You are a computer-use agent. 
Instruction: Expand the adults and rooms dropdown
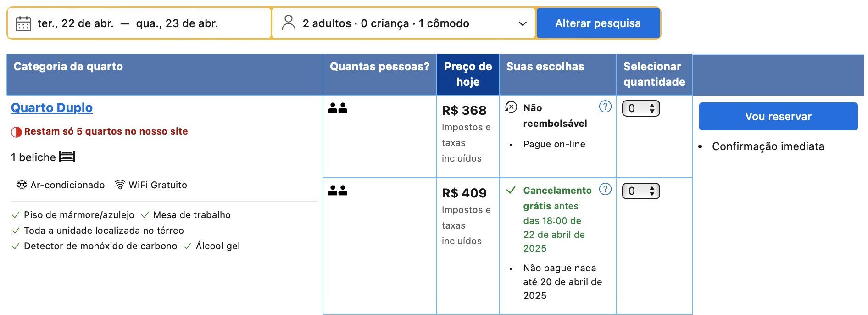coord(404,23)
